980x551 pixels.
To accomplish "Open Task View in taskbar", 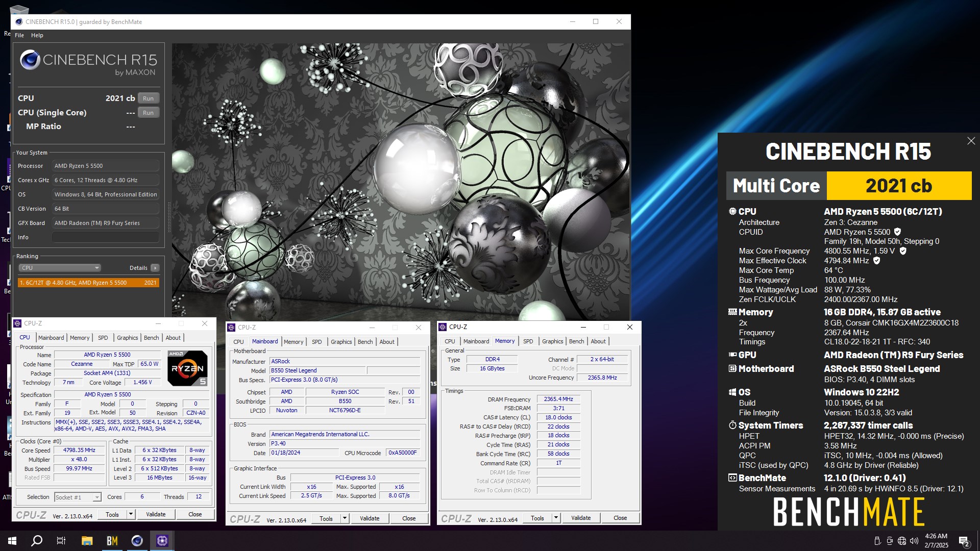I will (x=61, y=541).
